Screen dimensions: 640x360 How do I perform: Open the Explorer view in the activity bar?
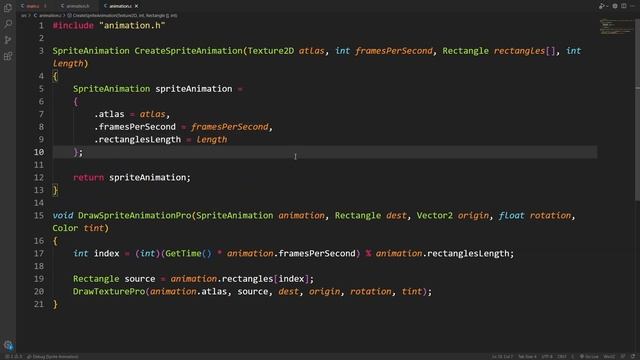pyautogui.click(x=8, y=8)
